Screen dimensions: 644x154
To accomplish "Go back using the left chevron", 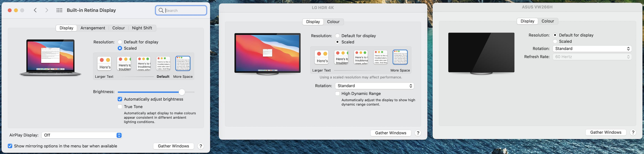I will [35, 10].
